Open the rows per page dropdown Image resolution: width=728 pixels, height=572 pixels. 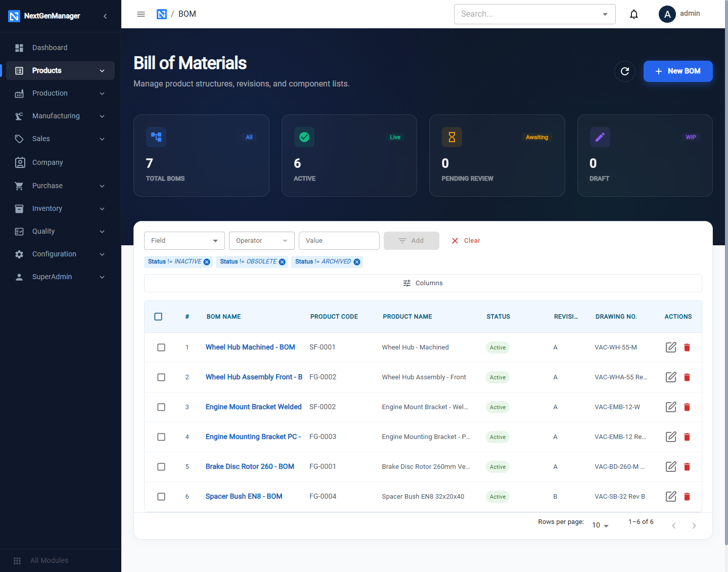[600, 525]
